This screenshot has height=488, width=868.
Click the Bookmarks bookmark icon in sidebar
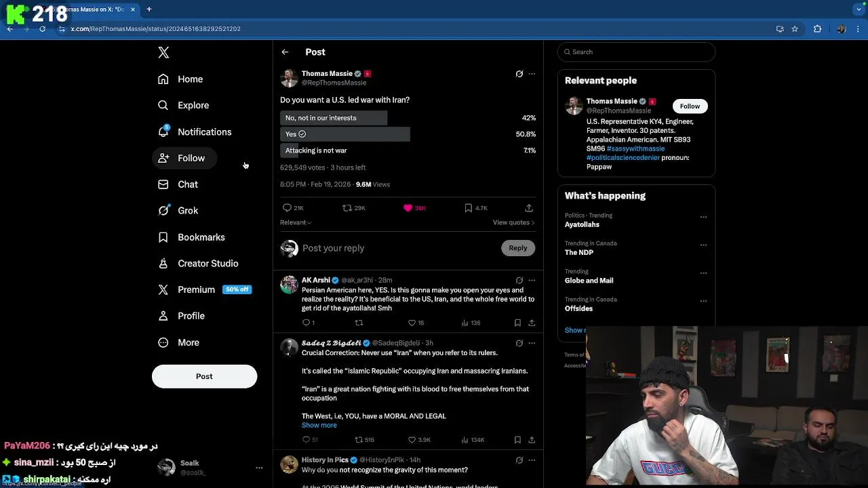tap(163, 237)
